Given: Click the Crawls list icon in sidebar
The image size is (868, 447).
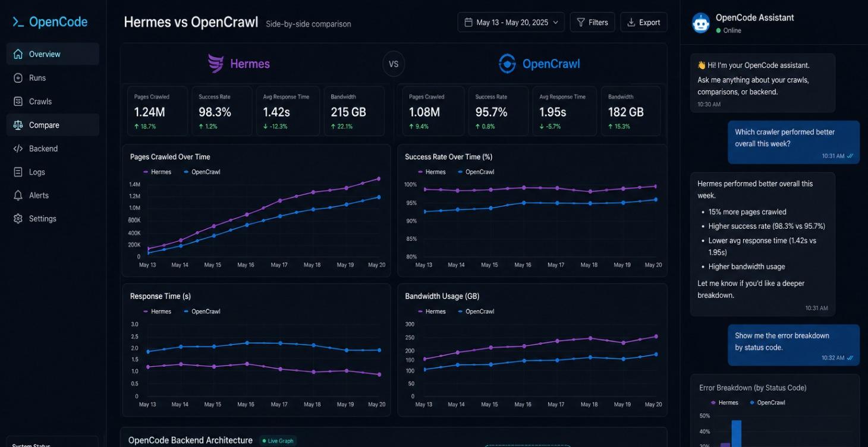Looking at the screenshot, I should pyautogui.click(x=18, y=102).
